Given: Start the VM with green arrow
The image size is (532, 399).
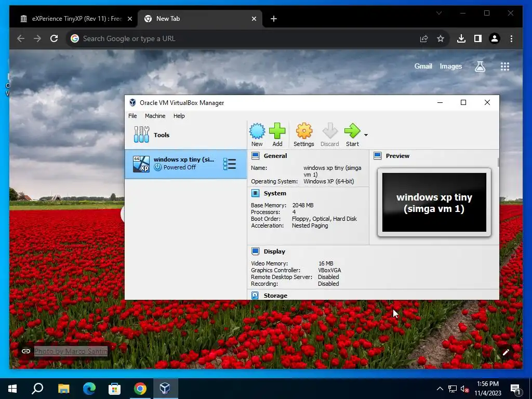Looking at the screenshot, I should pyautogui.click(x=352, y=135).
